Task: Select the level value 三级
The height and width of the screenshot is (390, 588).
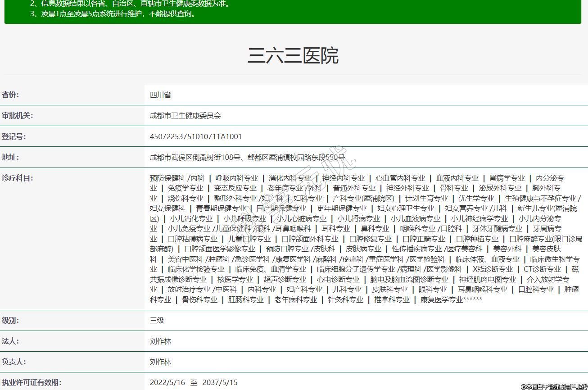Action: (x=157, y=321)
